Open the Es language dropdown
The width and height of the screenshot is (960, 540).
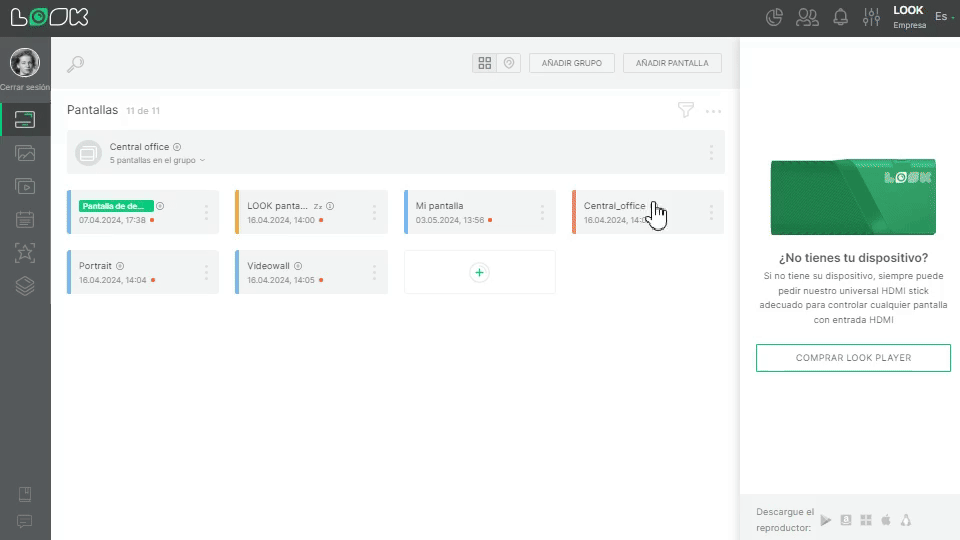point(944,17)
